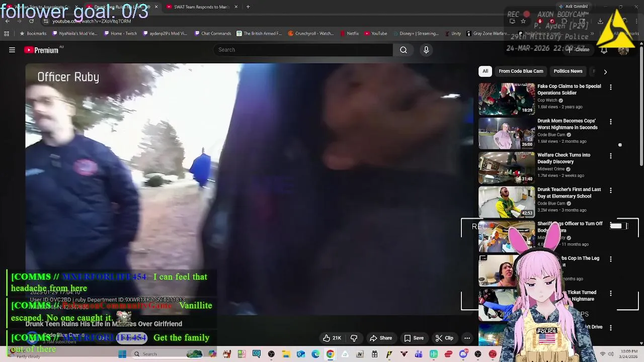
Task: Open options menu for Drunk Teacher video
Action: click(x=611, y=191)
